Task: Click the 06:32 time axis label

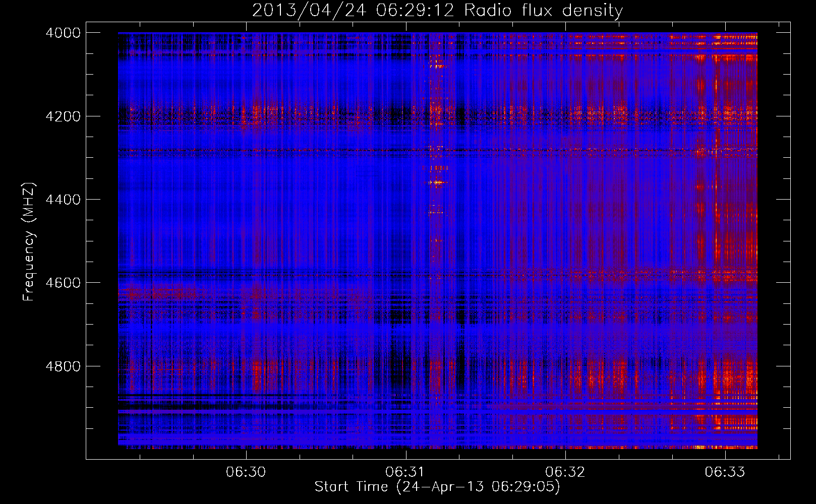Action: (x=565, y=472)
